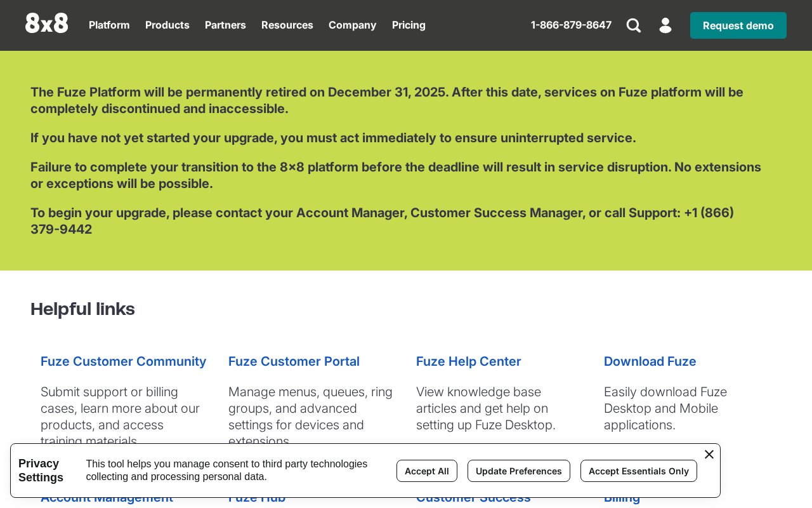The image size is (812, 508).
Task: Click the paragraph about December 31, 2025 retirement
Action: click(387, 100)
